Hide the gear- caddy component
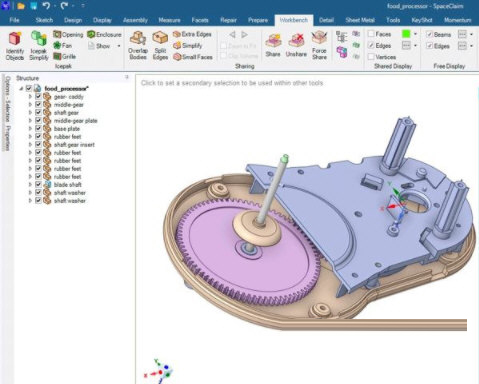 tap(38, 97)
